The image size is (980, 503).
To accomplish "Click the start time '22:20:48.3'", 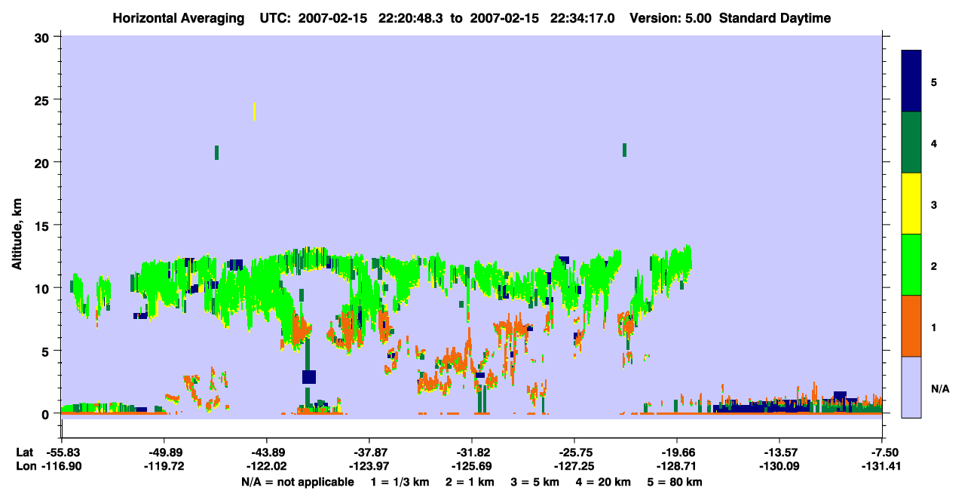I will [410, 18].
